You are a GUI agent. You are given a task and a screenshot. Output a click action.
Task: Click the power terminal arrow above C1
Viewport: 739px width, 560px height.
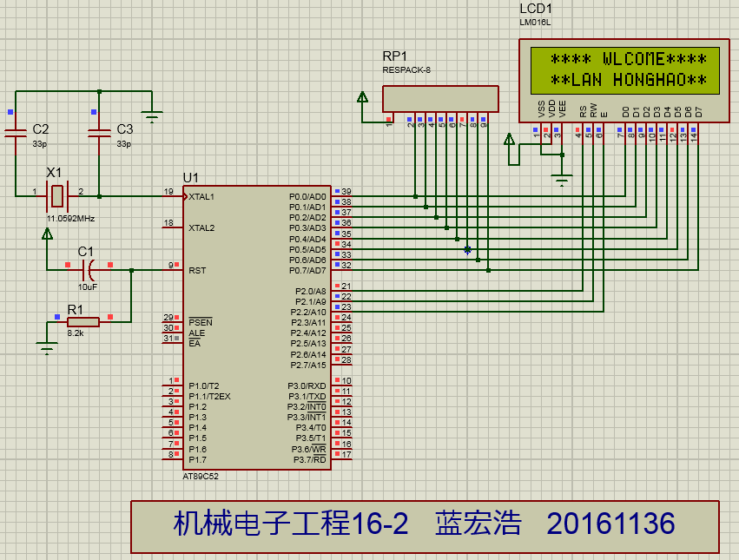(47, 234)
